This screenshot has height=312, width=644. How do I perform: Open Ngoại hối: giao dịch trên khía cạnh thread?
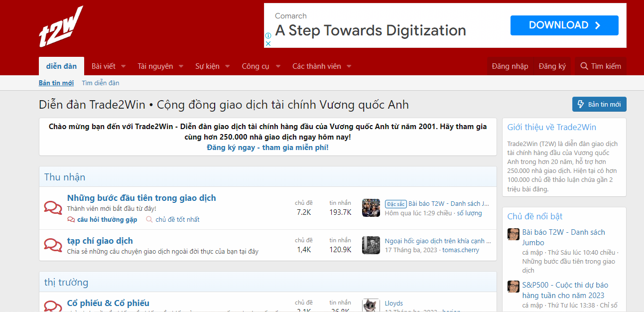[438, 241]
